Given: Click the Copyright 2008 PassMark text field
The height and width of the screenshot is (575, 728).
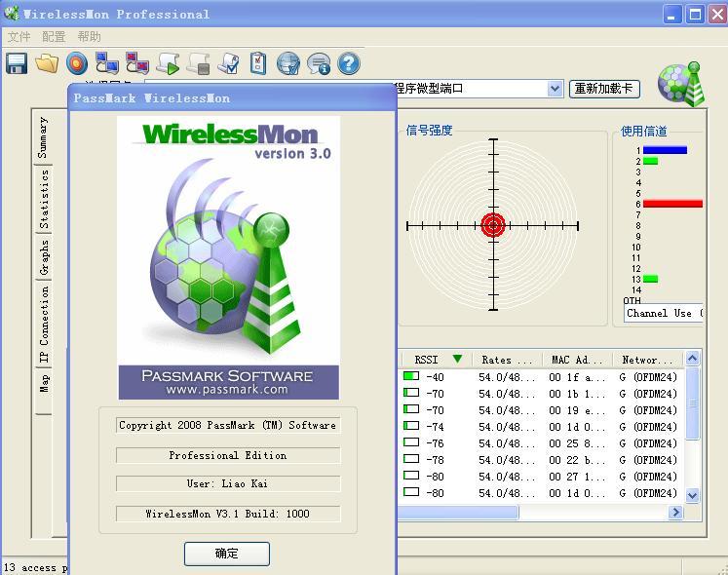Looking at the screenshot, I should coord(227,425).
